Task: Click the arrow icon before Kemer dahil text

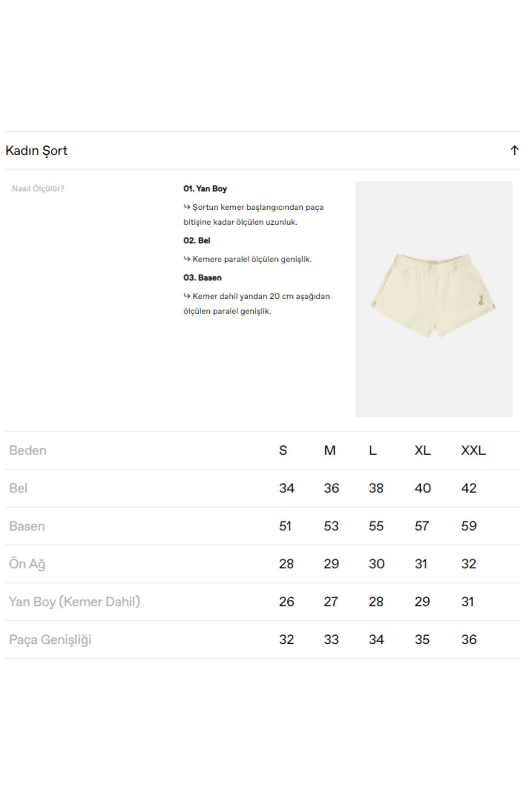Action: point(187,296)
